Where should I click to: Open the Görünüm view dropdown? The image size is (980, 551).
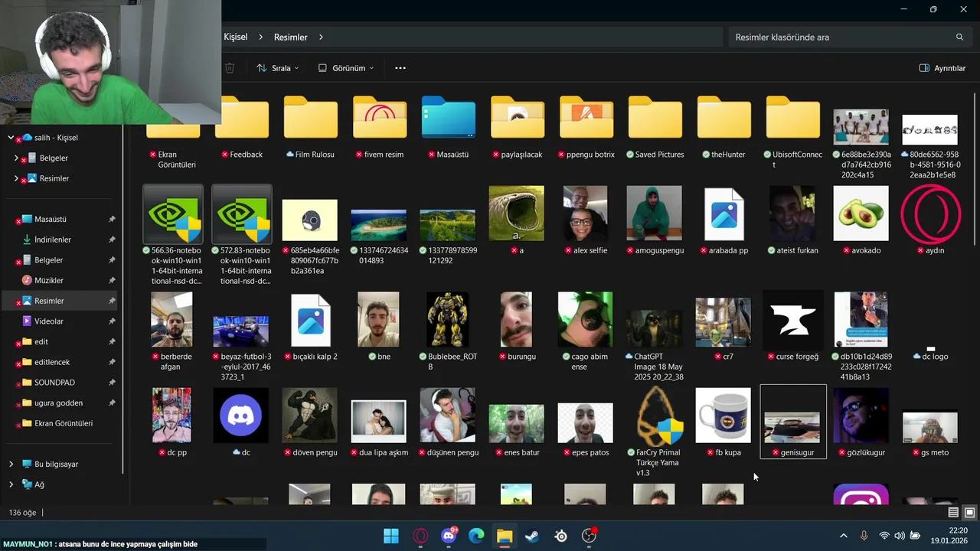point(346,68)
